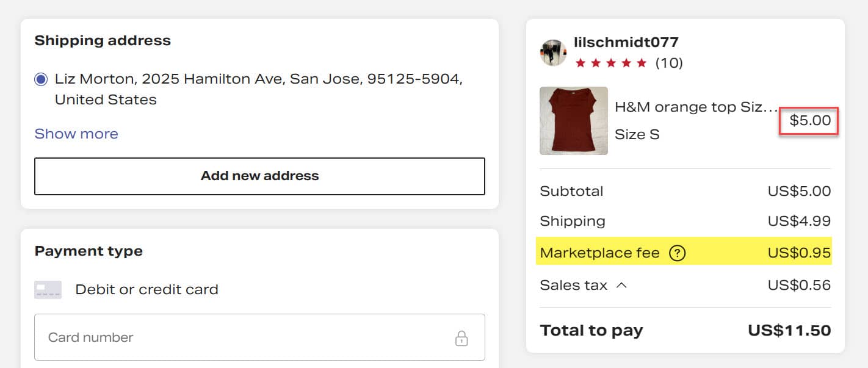This screenshot has width=868, height=368.
Task: Click the Marketplace fee help icon
Action: pos(677,253)
